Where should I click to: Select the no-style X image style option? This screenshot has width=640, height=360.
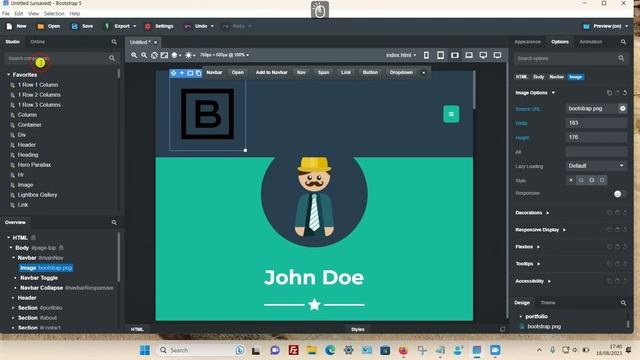pyautogui.click(x=571, y=180)
